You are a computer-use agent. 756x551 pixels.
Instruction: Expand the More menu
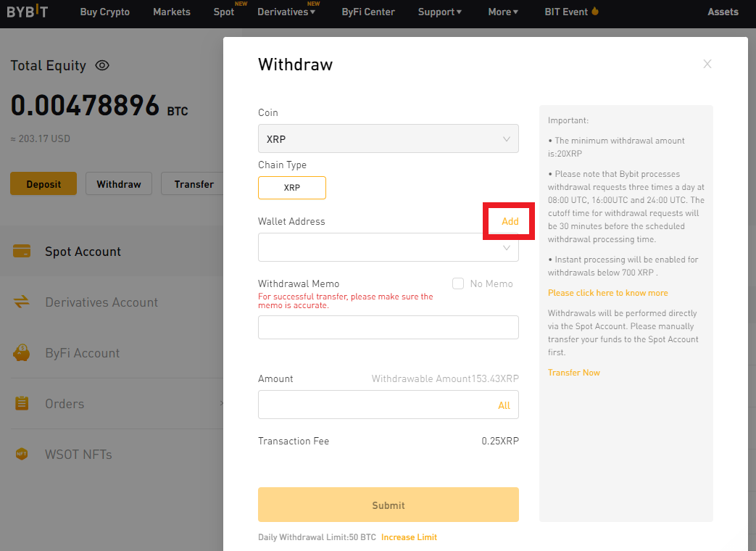(x=503, y=12)
